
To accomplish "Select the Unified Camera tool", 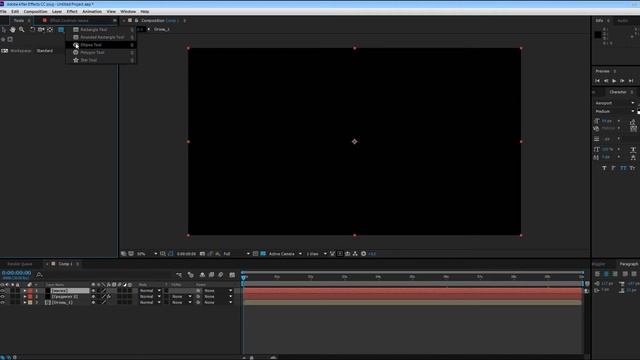I will coord(41,29).
